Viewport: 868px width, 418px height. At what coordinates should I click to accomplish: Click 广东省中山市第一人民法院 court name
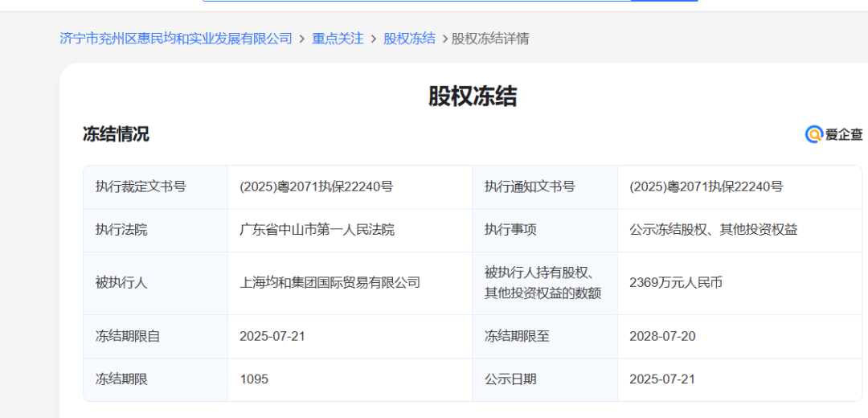[x=317, y=231]
